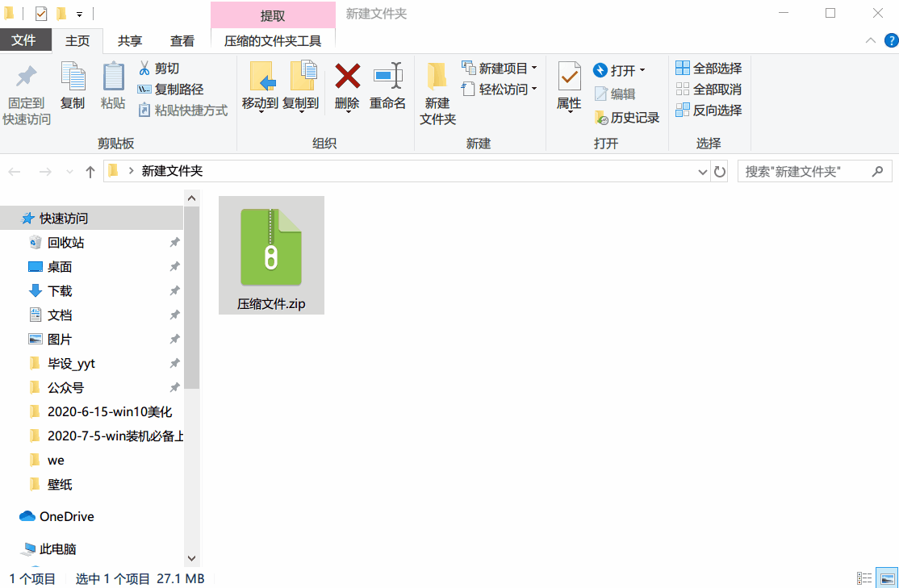The width and height of the screenshot is (899, 588).
Task: Click the 提取 extract button
Action: tap(272, 14)
